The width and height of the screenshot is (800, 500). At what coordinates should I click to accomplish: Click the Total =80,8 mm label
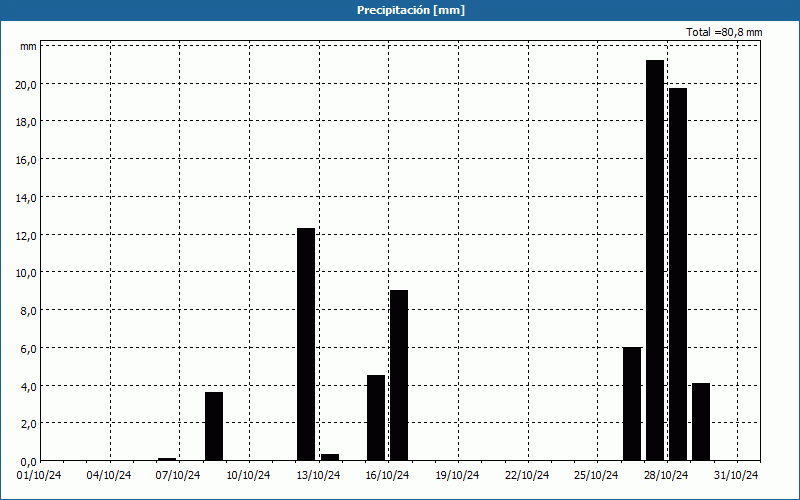[724, 32]
